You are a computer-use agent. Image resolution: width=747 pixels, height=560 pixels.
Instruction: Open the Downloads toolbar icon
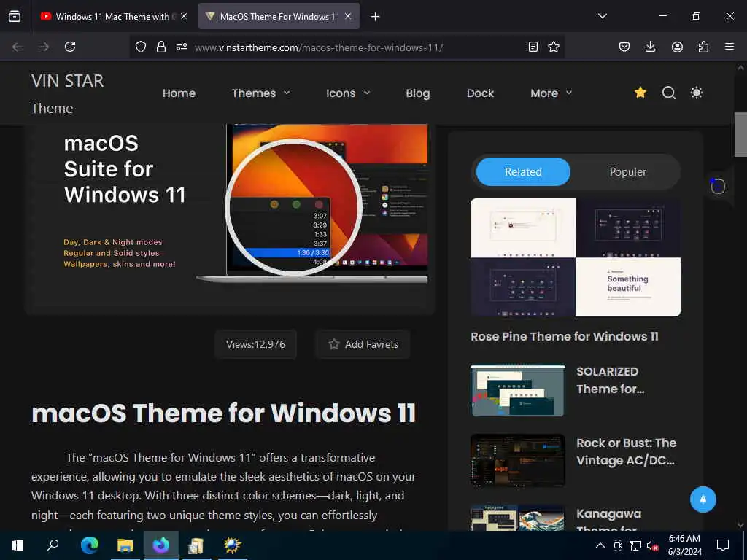650,47
